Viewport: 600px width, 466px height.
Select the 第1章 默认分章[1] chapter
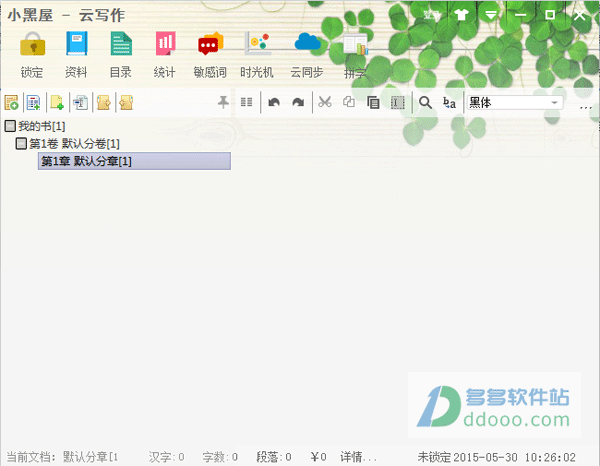[x=134, y=161]
